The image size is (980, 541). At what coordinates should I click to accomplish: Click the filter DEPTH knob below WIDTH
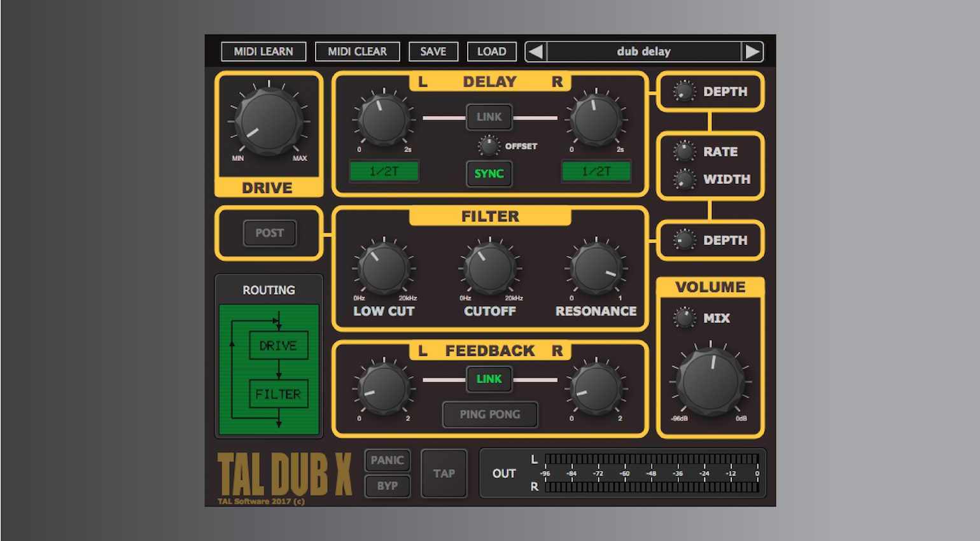[684, 241]
